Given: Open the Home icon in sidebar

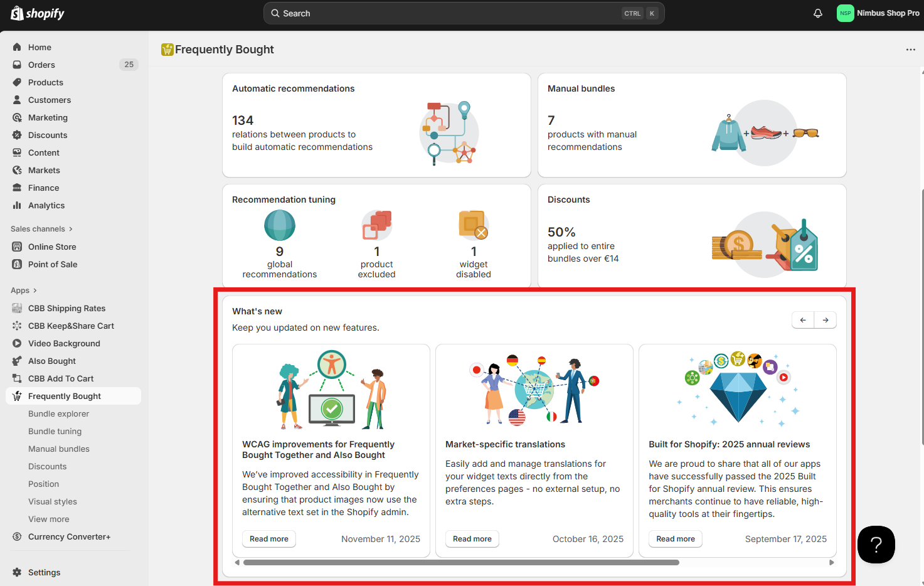Looking at the screenshot, I should click(17, 47).
